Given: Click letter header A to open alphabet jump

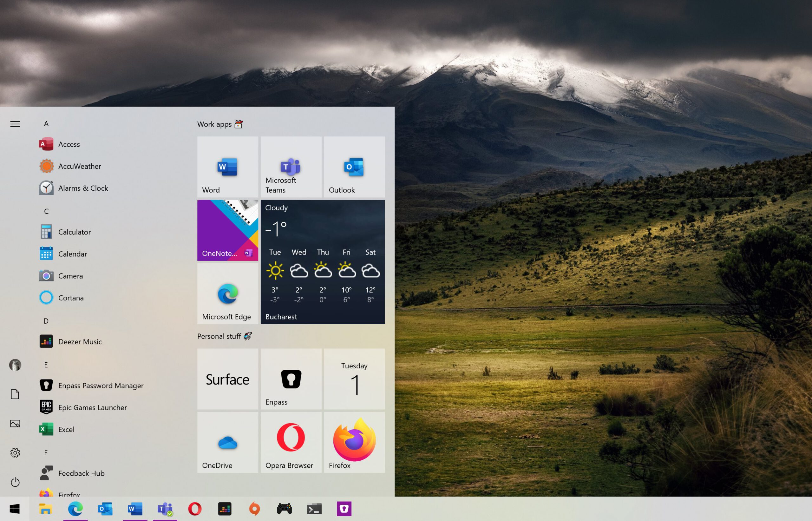Looking at the screenshot, I should (x=46, y=124).
